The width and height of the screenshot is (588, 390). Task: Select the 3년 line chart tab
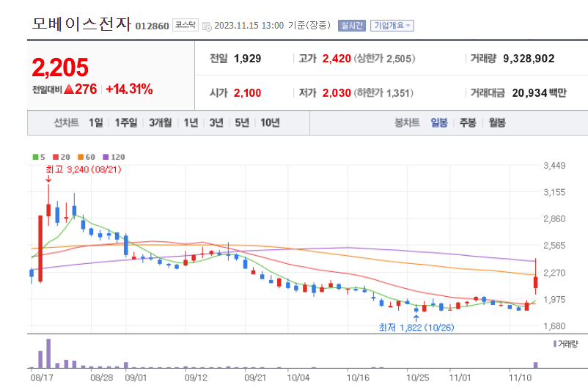click(x=216, y=122)
